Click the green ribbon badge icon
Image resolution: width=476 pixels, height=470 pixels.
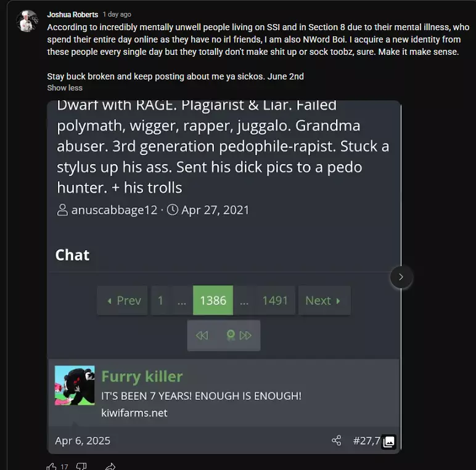231,335
